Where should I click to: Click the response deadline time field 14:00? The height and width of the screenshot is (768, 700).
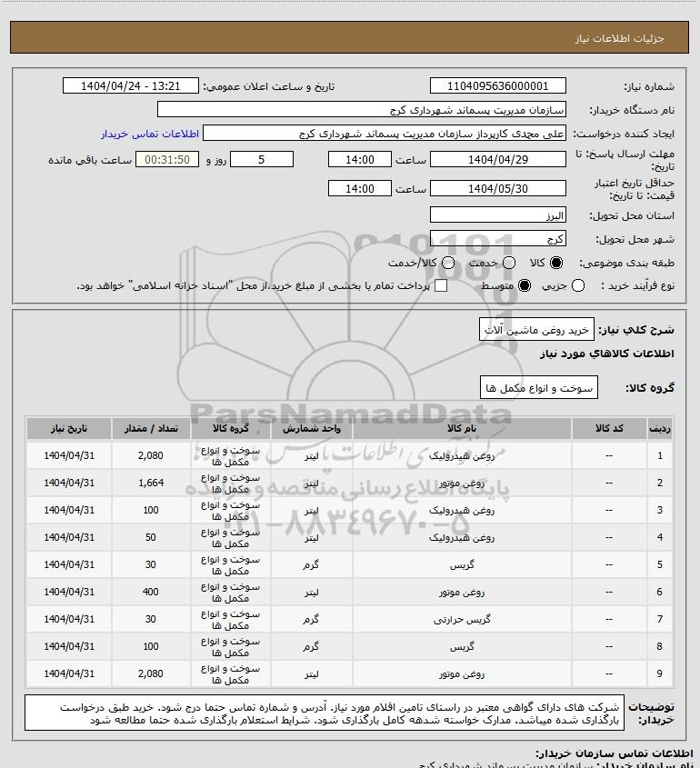tap(360, 159)
